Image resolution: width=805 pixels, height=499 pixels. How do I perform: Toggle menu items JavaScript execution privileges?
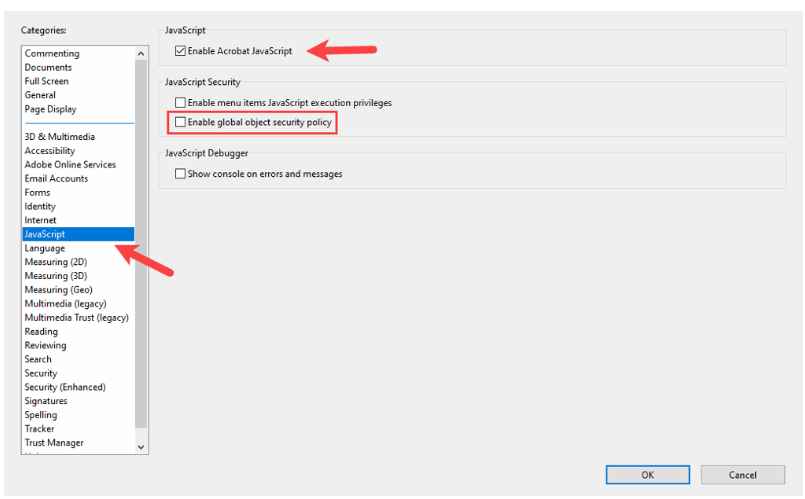coord(180,103)
